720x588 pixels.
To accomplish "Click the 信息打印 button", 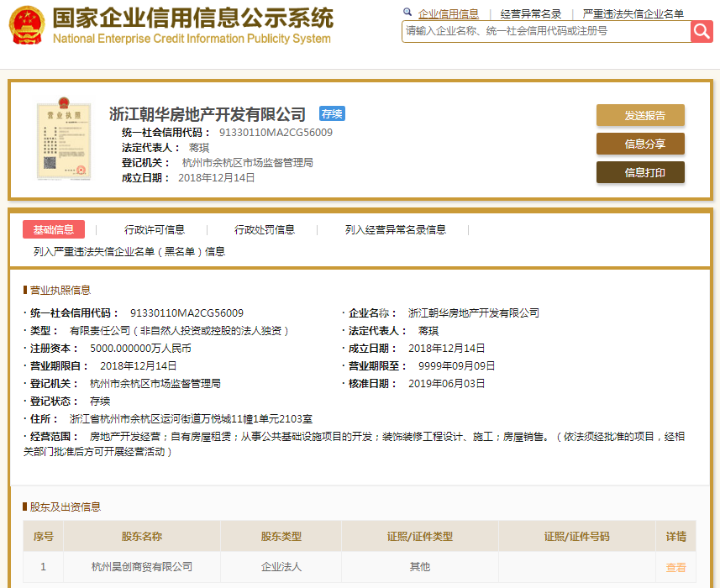I will (640, 172).
